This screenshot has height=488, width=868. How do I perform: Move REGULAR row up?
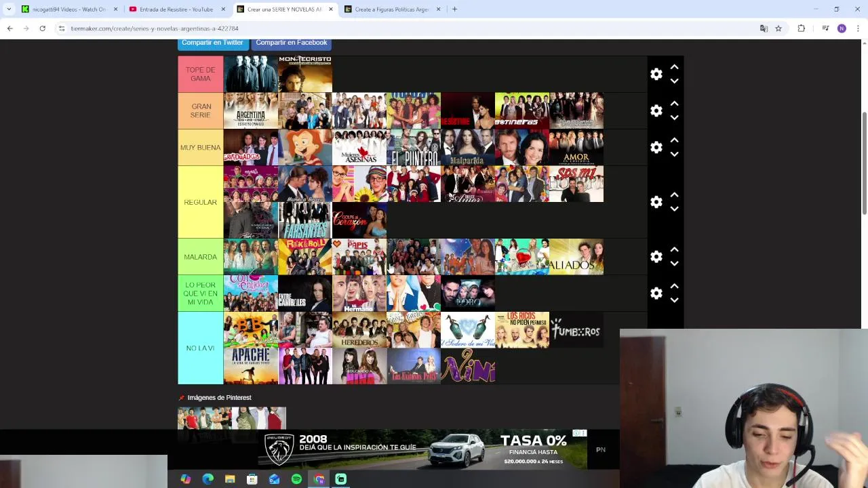pyautogui.click(x=674, y=195)
